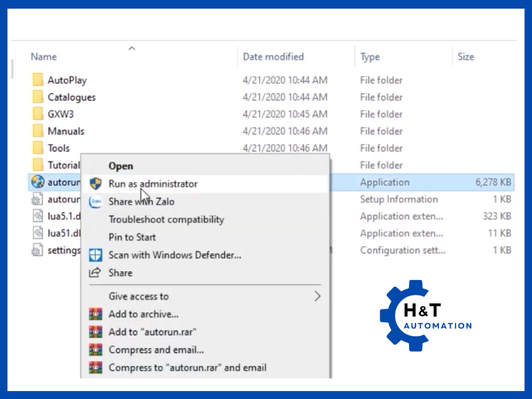The width and height of the screenshot is (532, 399).
Task: Click the Zalo icon in context menu
Action: coord(95,201)
